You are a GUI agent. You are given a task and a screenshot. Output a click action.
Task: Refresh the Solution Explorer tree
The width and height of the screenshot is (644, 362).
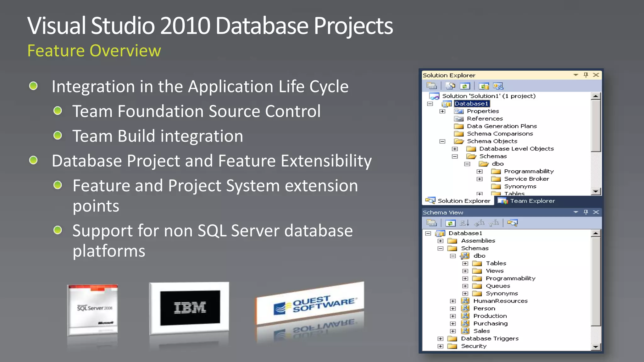(465, 85)
